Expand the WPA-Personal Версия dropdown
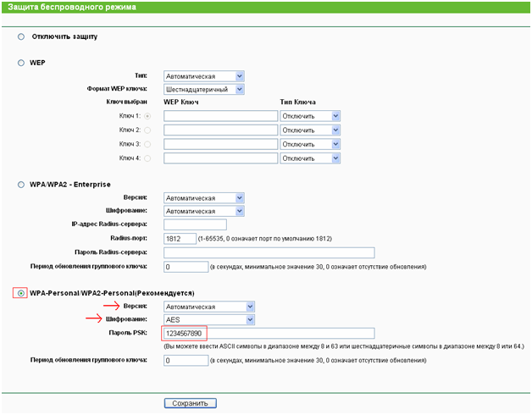Image resolution: width=532 pixels, height=415 pixels. (209, 307)
